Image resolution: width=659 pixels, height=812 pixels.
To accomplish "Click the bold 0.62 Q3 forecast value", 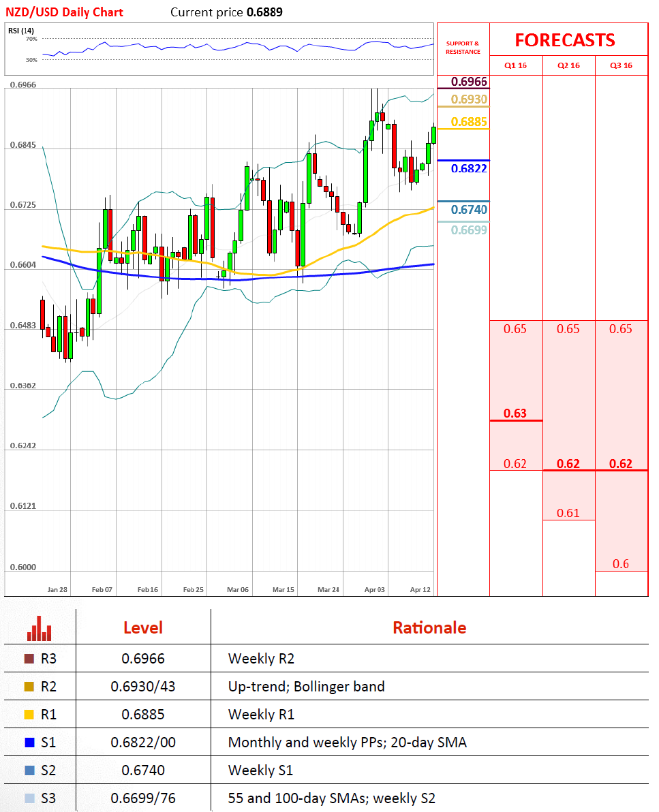I will click(x=621, y=463).
